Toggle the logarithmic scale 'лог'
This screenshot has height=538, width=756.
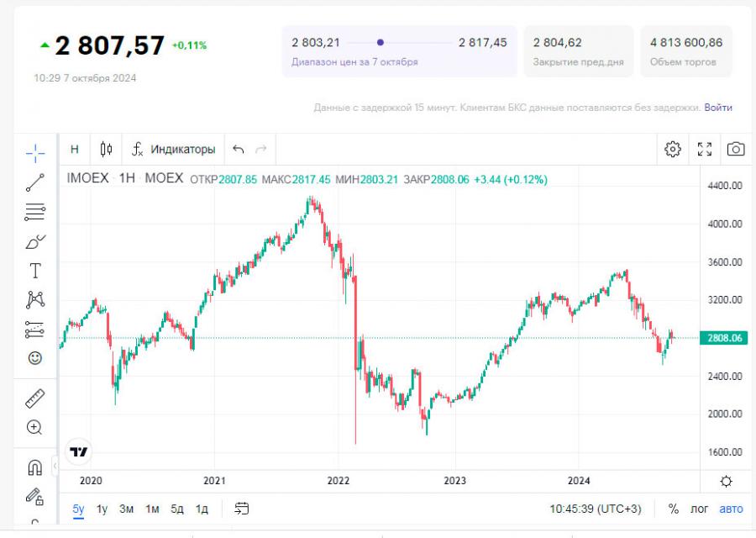click(699, 509)
